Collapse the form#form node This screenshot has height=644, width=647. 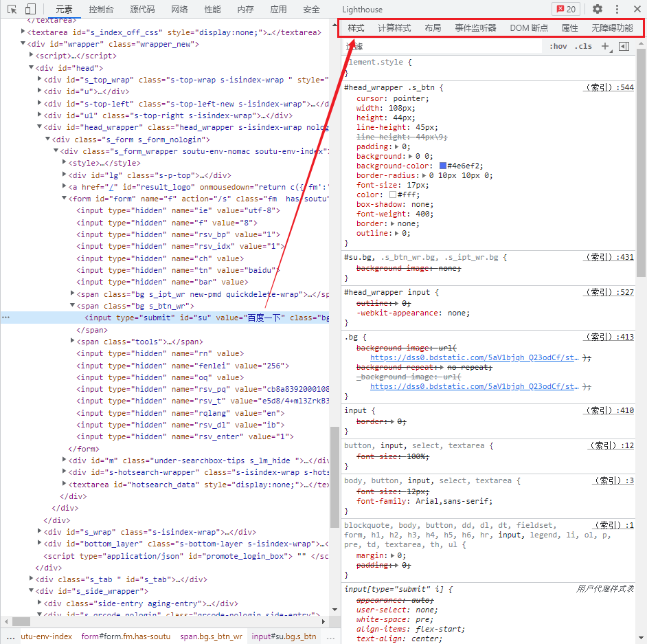pos(64,198)
